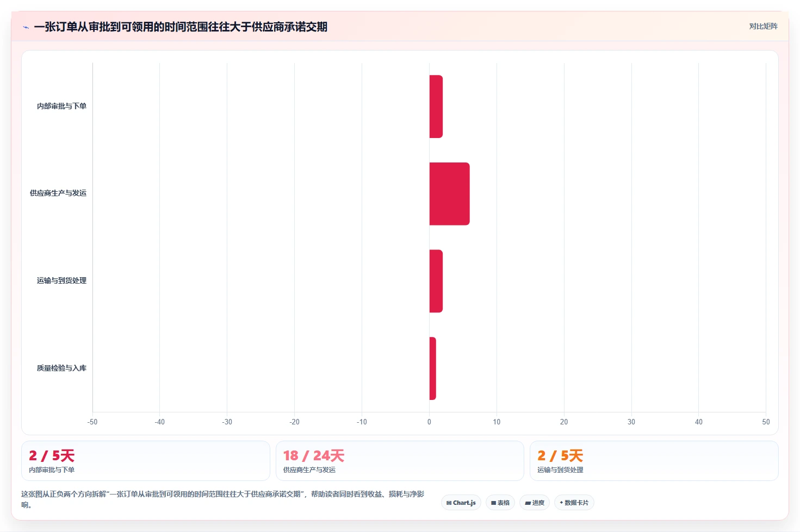800x532 pixels.
Task: Click the x-axis tick label -50
Action: [x=92, y=422]
